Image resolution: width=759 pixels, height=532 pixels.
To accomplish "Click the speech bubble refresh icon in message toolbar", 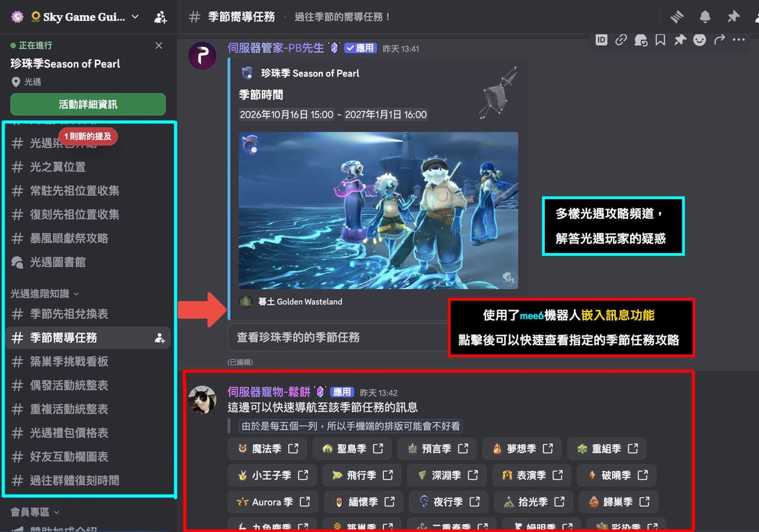I will 640,40.
